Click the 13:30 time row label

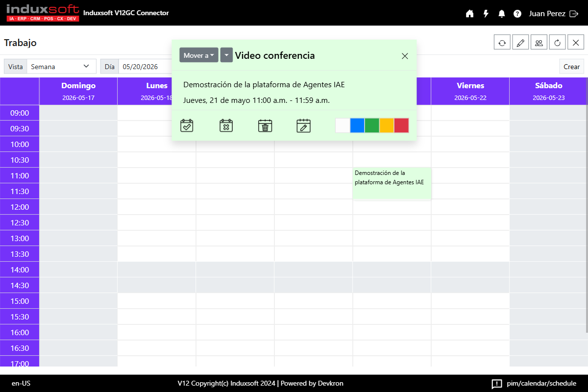[x=20, y=254]
